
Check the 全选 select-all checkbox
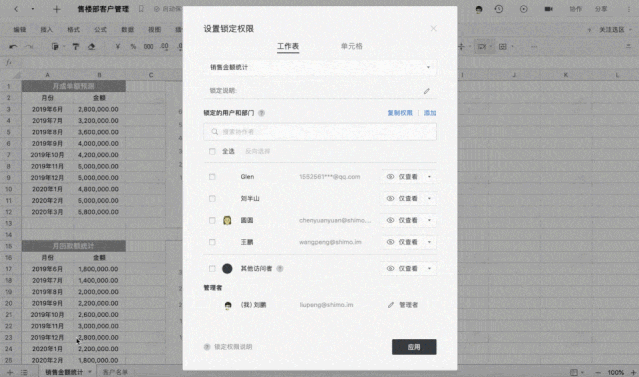(x=212, y=151)
